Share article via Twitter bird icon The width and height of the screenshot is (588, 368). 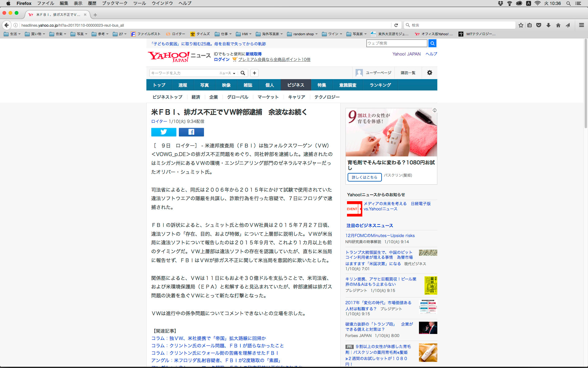click(x=164, y=132)
